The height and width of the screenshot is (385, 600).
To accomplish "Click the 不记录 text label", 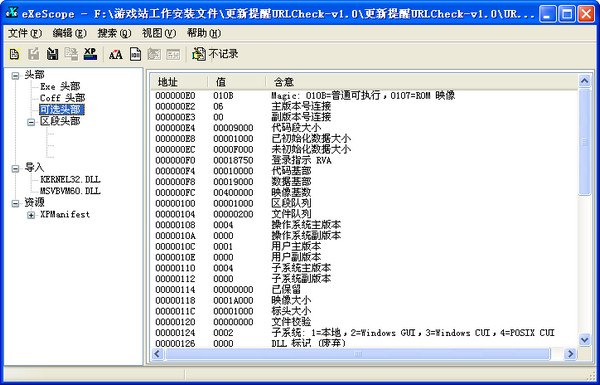I will coord(223,54).
